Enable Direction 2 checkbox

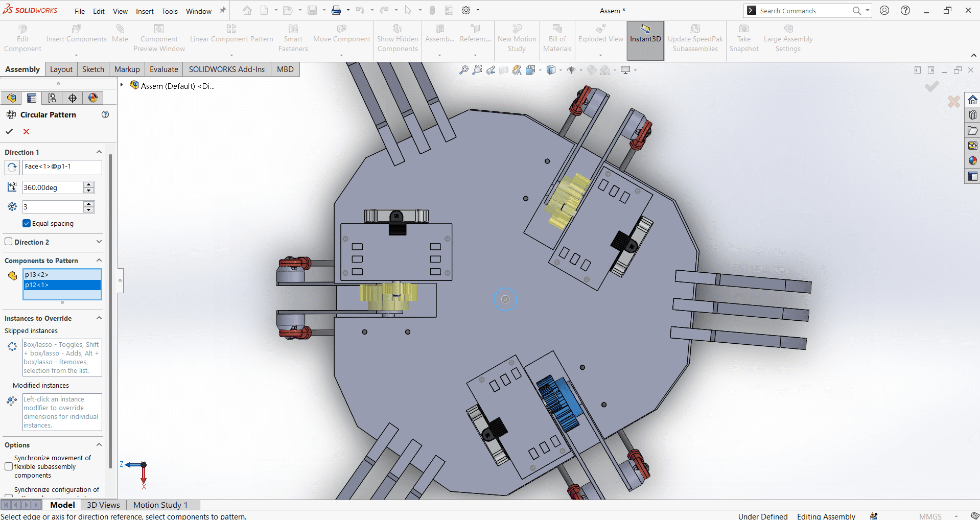point(9,242)
